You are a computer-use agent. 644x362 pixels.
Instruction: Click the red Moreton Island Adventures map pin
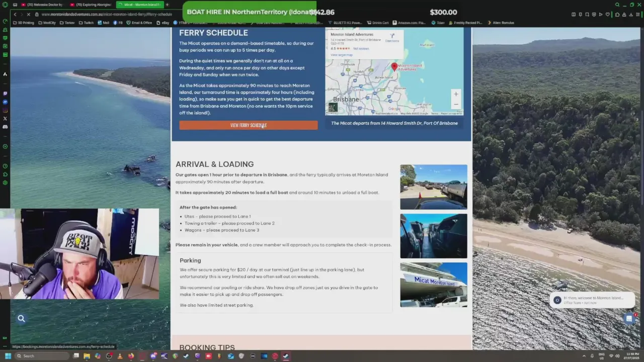[394, 67]
